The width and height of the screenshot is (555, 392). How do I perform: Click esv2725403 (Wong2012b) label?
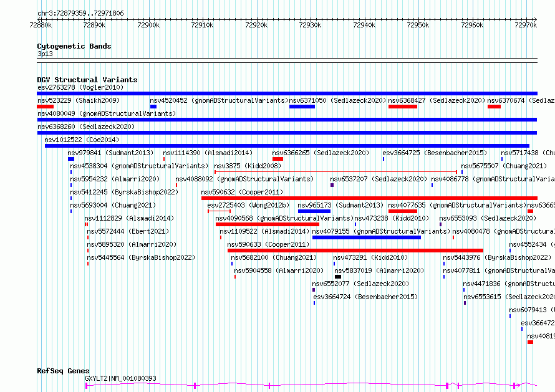(248, 205)
